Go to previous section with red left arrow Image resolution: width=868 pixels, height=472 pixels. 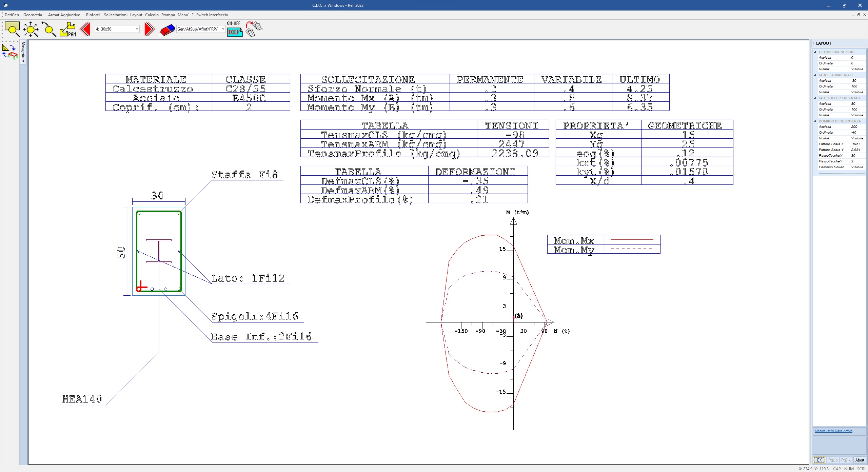point(85,29)
